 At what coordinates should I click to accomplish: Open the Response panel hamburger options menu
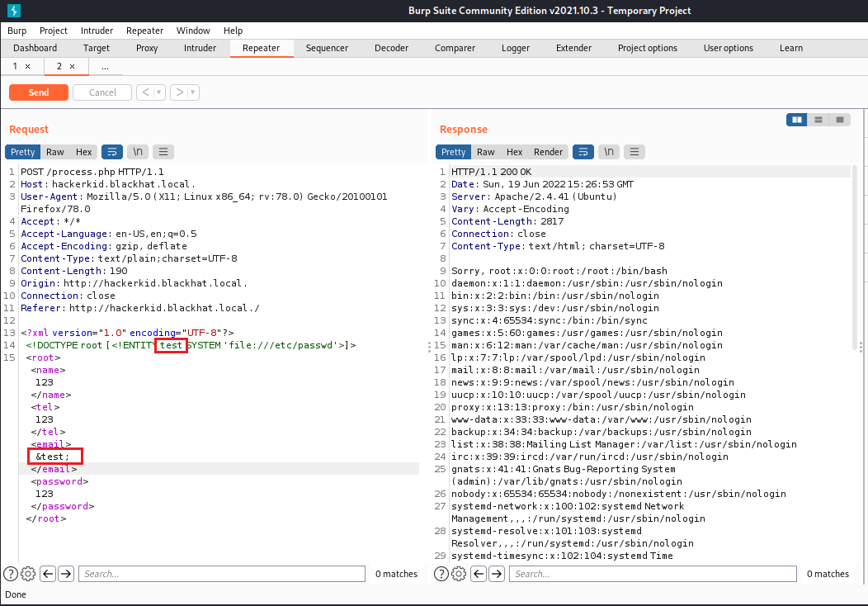[x=634, y=152]
